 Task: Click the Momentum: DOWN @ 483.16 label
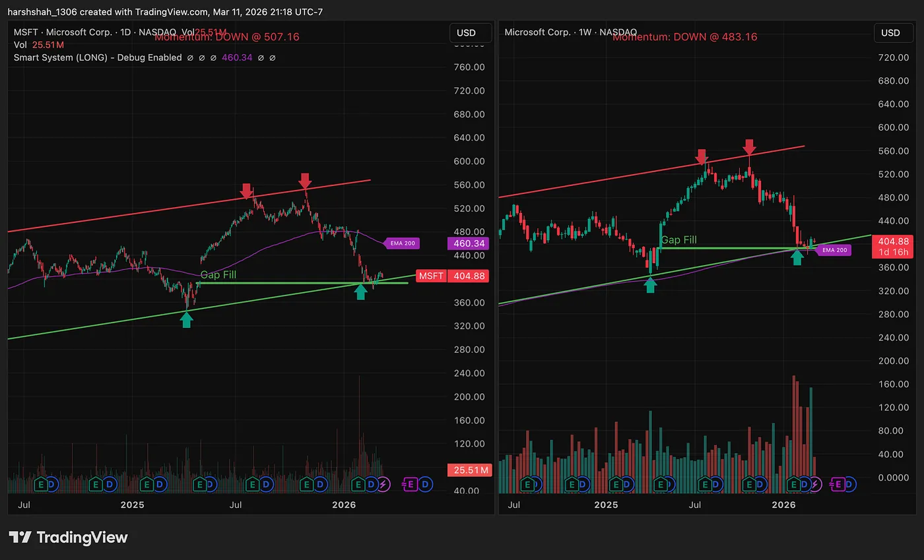coord(685,37)
